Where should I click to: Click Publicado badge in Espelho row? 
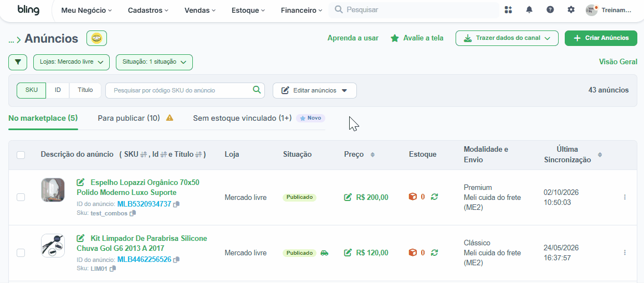click(x=299, y=197)
